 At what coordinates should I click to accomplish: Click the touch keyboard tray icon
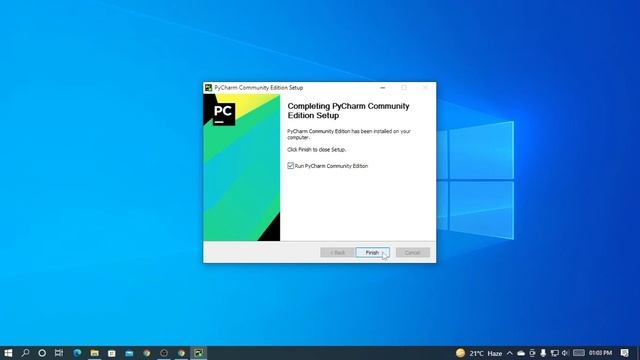pyautogui.click(x=579, y=353)
